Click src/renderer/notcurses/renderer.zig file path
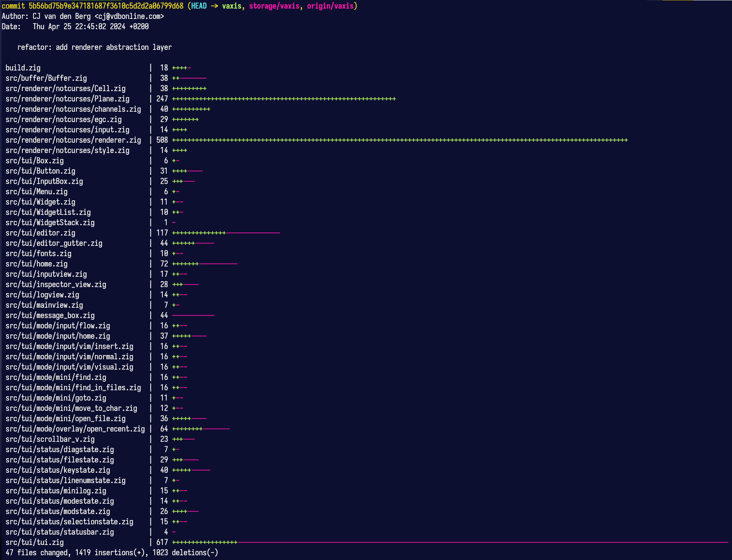Image resolution: width=732 pixels, height=560 pixels. point(73,140)
